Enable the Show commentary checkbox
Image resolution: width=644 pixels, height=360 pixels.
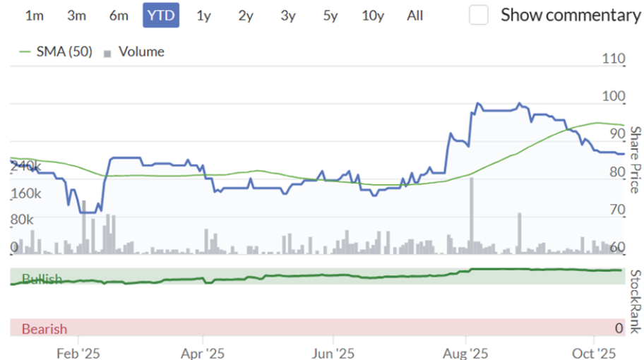click(x=479, y=15)
